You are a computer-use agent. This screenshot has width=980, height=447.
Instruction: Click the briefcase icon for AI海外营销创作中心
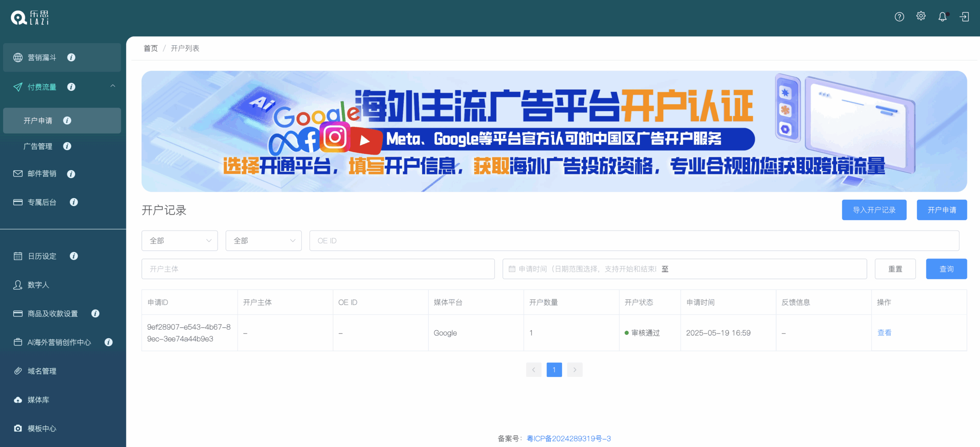click(18, 342)
